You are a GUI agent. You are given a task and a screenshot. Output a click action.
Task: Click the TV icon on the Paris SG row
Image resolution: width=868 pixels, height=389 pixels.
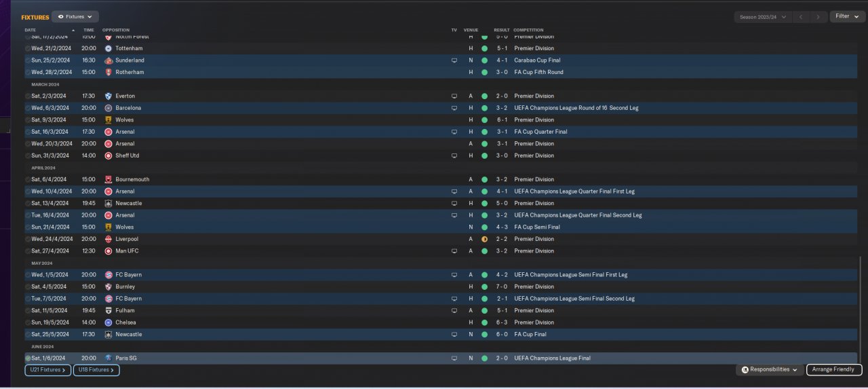[454, 358]
